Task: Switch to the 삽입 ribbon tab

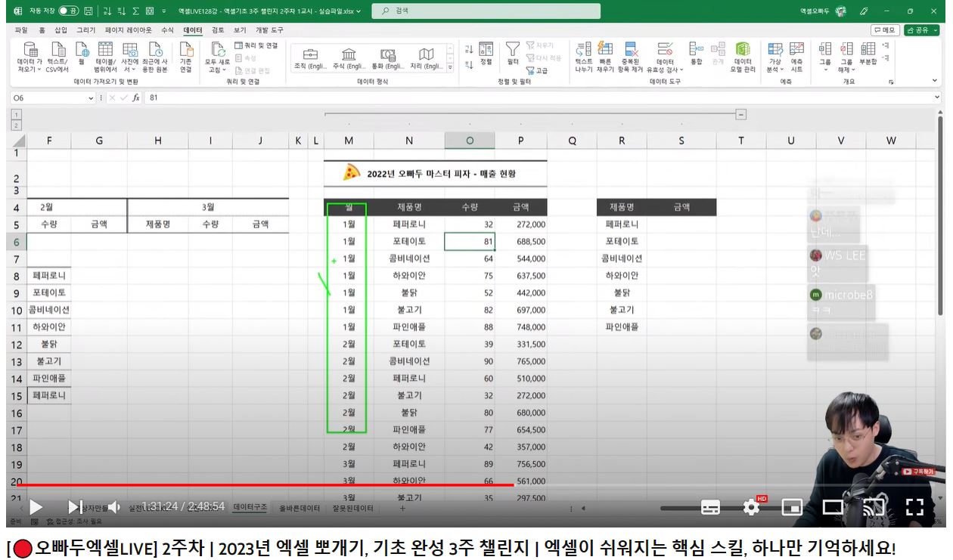Action: 61,29
